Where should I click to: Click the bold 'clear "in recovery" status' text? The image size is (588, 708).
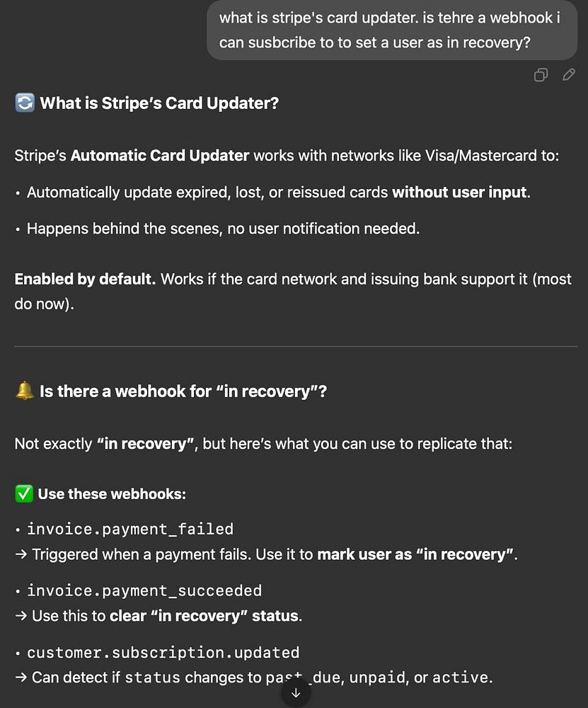point(204,616)
